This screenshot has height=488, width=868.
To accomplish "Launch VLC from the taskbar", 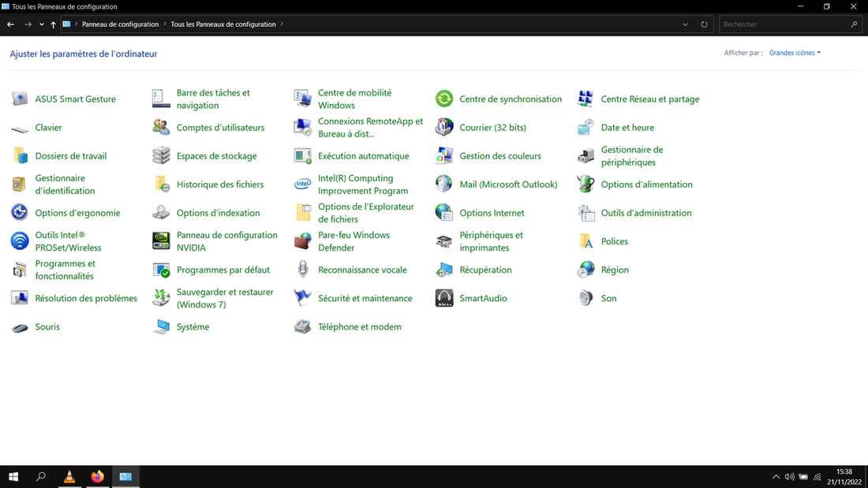I will click(x=69, y=476).
